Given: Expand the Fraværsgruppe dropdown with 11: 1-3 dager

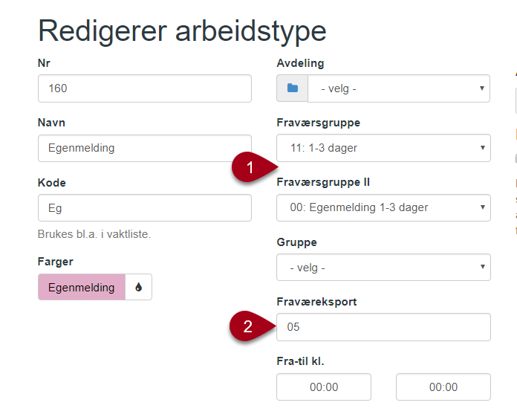Looking at the screenshot, I should tap(383, 148).
